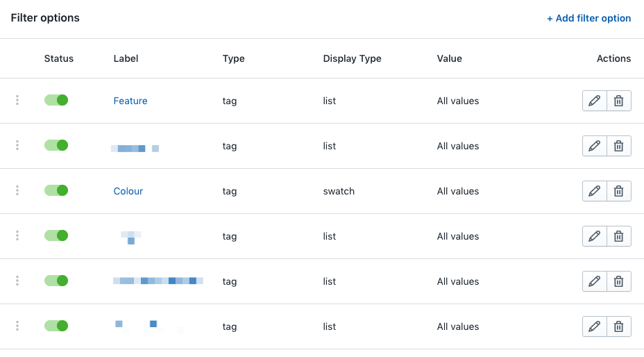Click the Status column header
Viewport: 644px width, 357px height.
[59, 58]
